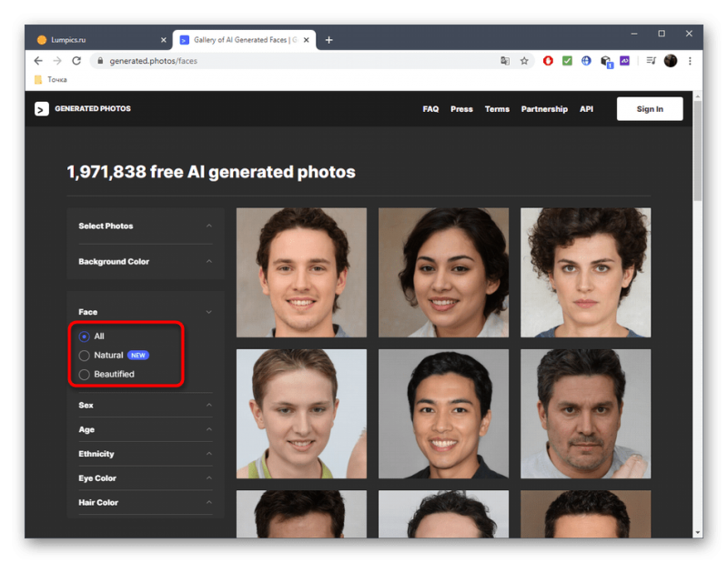Click the address bar URL field
Viewport: 728px width, 563px height.
[298, 61]
